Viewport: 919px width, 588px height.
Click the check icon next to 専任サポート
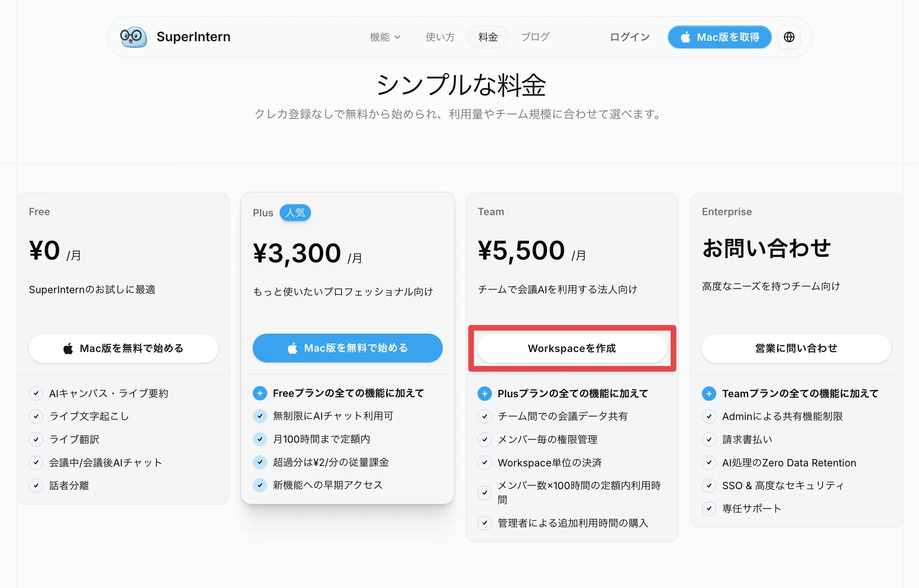[x=709, y=509]
